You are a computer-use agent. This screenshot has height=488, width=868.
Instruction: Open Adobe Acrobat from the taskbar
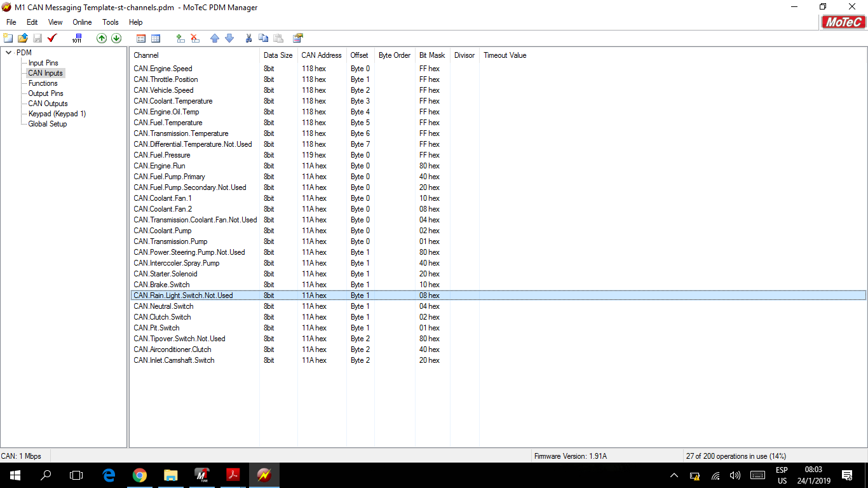click(233, 475)
